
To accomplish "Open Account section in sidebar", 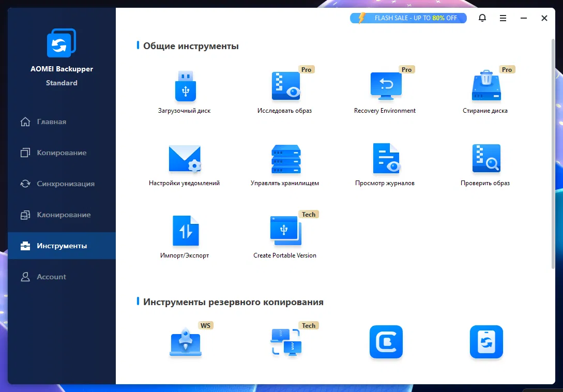I will click(x=62, y=277).
